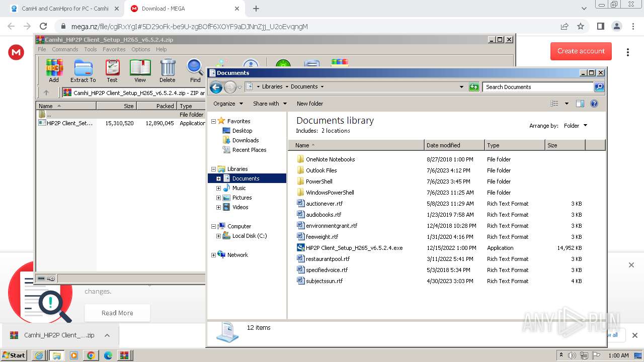
Task: Click the browser address bar URL
Action: 189,27
